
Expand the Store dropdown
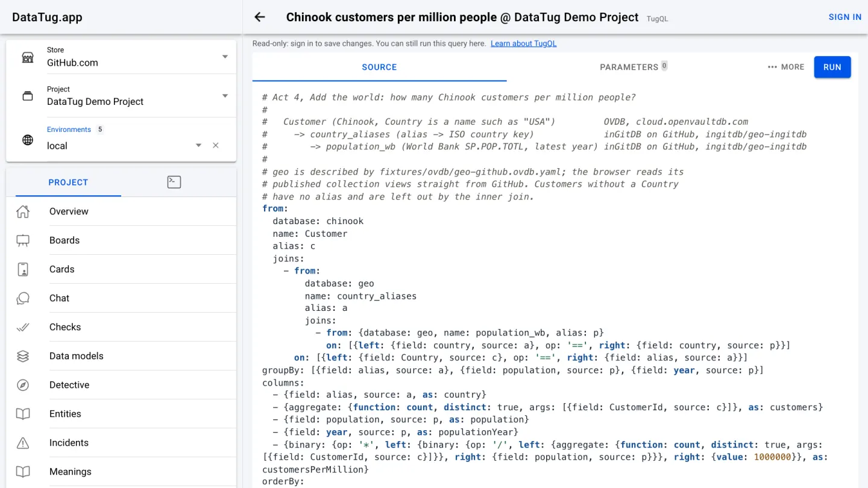point(225,57)
